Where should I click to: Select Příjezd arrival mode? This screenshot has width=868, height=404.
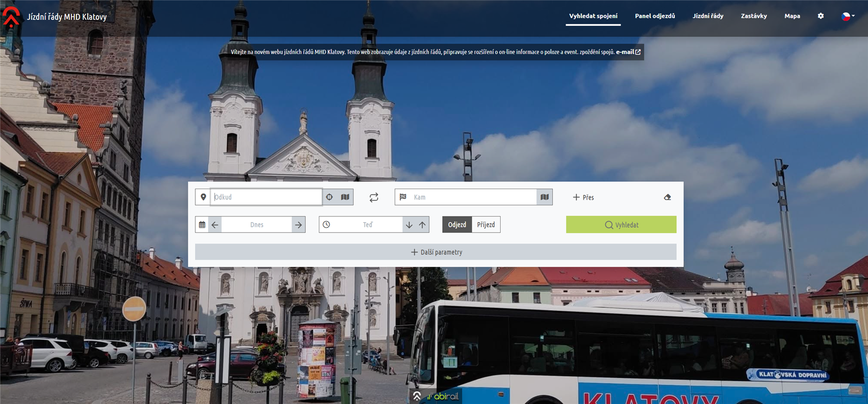[486, 225]
